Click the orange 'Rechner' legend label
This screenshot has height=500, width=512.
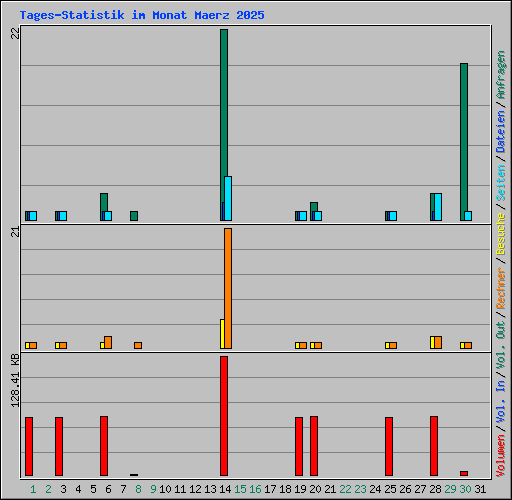coord(501,288)
